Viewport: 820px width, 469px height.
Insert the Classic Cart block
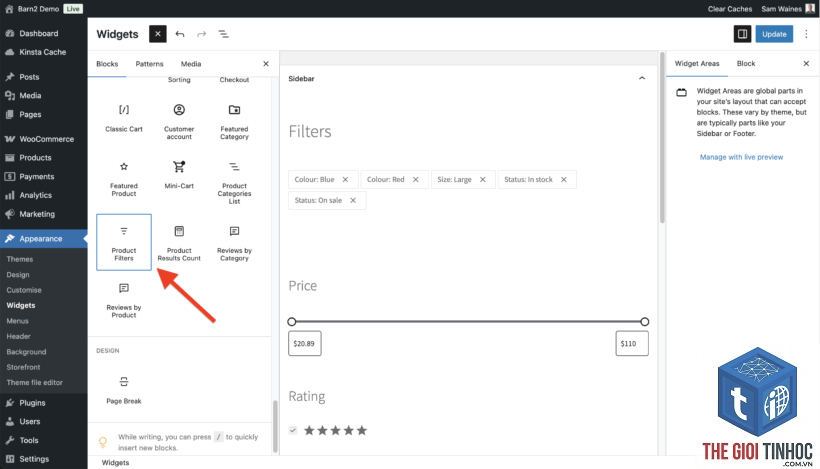tap(124, 118)
